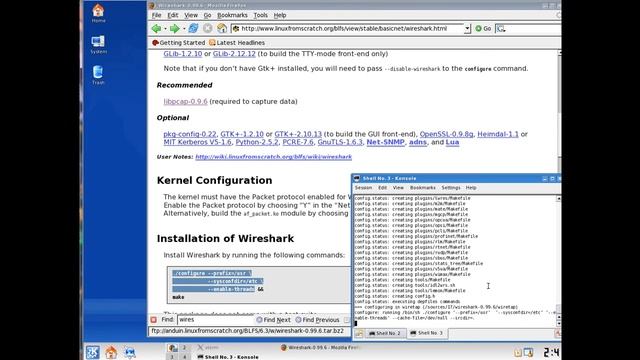Open the Net-SNMP link
Image resolution: width=640 pixels, height=360 pixels.
385,142
